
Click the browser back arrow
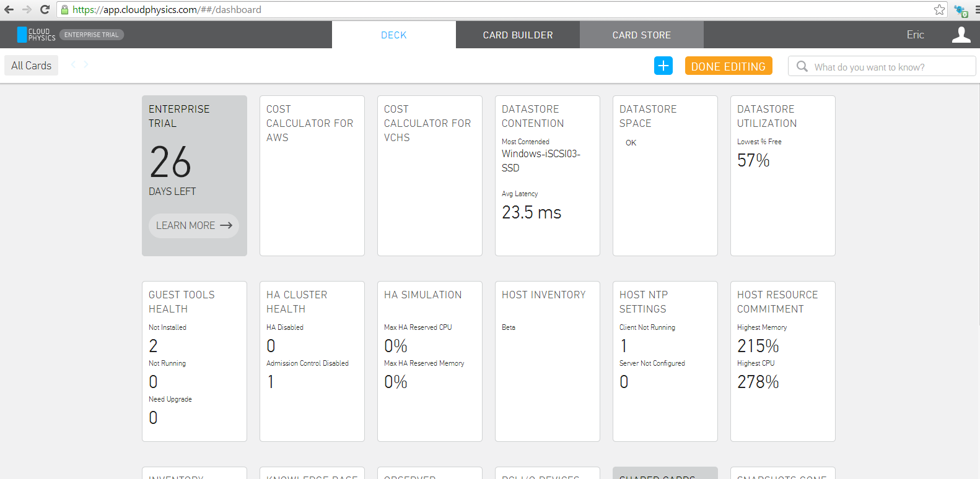click(9, 9)
